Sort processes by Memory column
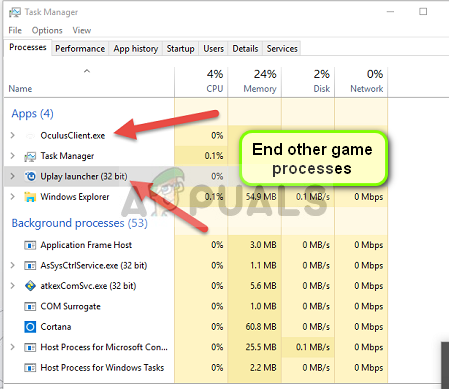The image size is (449, 389). coord(255,82)
